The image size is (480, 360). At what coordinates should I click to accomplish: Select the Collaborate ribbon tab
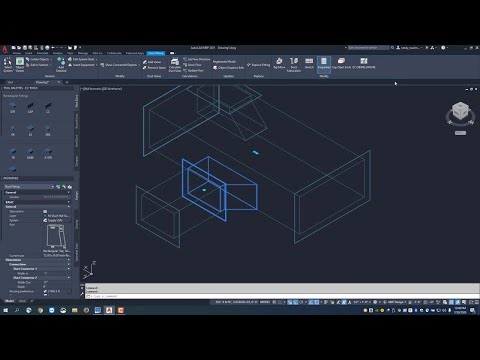click(x=114, y=53)
